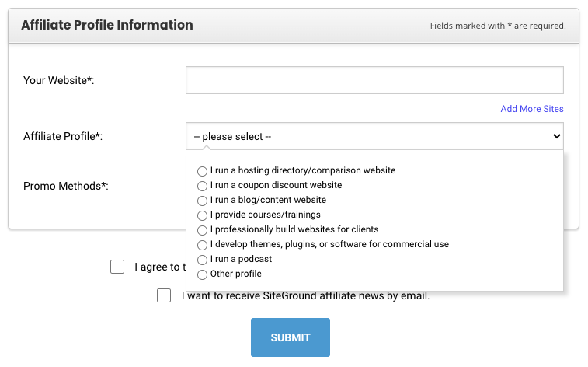This screenshot has height=367, width=588.
Task: Click the 'Affiliate Profile*' field label
Action: coord(63,136)
